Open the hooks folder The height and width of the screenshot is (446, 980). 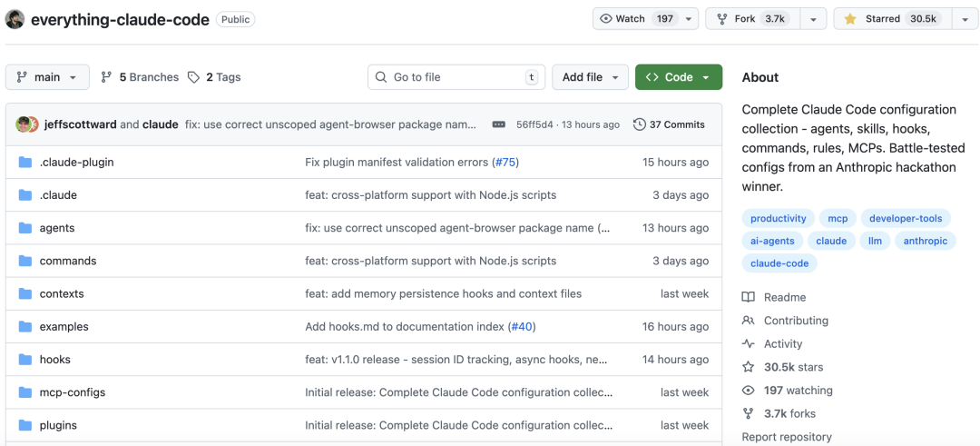pos(54,360)
